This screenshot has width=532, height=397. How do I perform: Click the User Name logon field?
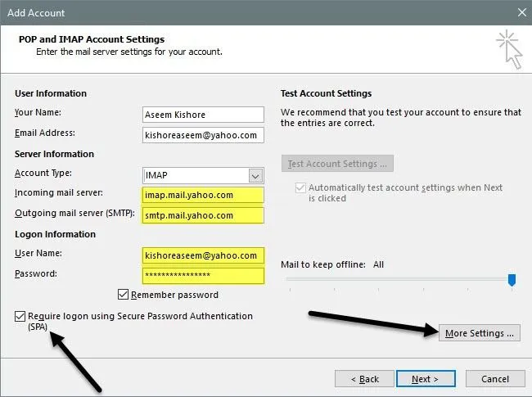pyautogui.click(x=203, y=255)
